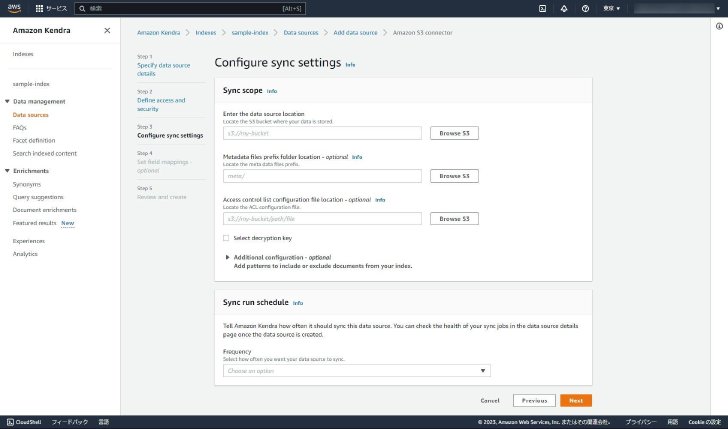Image resolution: width=728 pixels, height=429 pixels.
Task: Browse S3 for data source location
Action: point(454,133)
